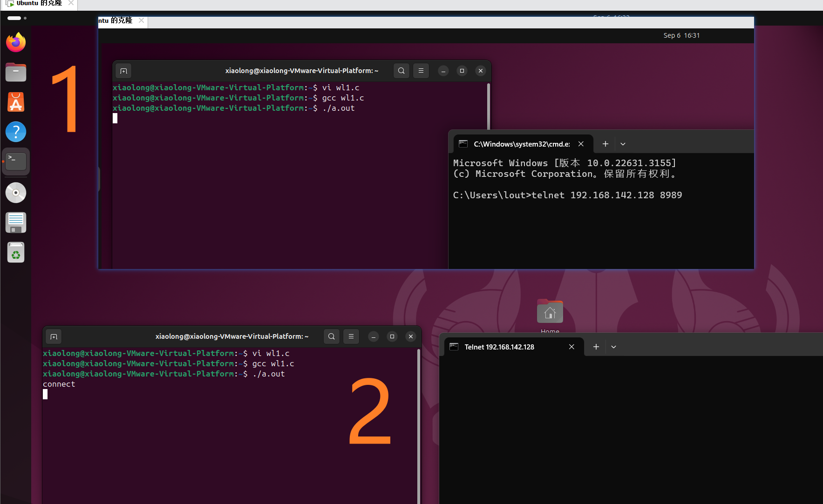Click the telnet 192.168.142.128 8989 command line
The width and height of the screenshot is (823, 504).
click(x=567, y=195)
